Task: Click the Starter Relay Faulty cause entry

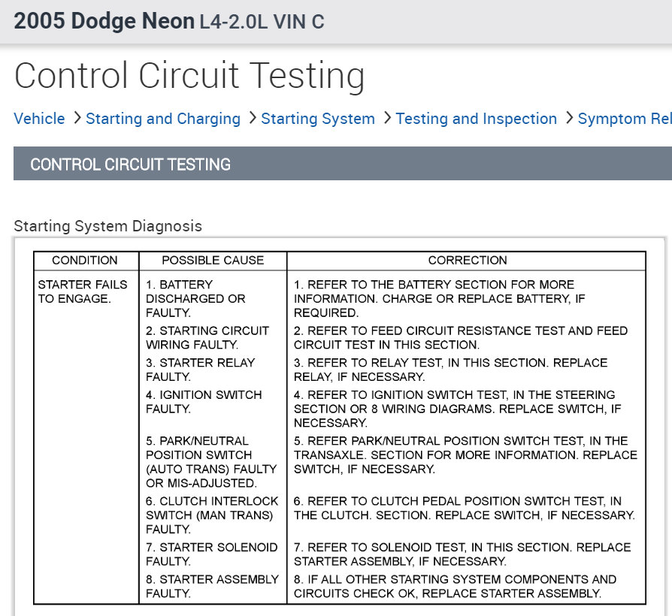Action: pos(200,370)
